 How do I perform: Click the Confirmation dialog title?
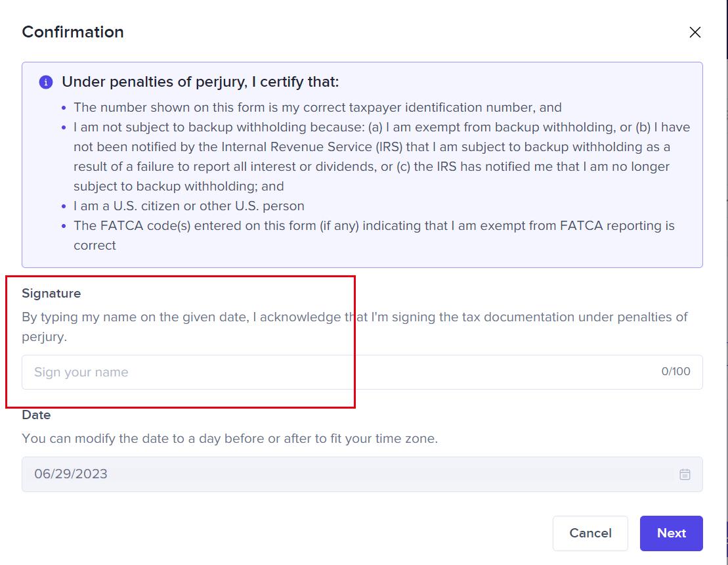pos(73,32)
